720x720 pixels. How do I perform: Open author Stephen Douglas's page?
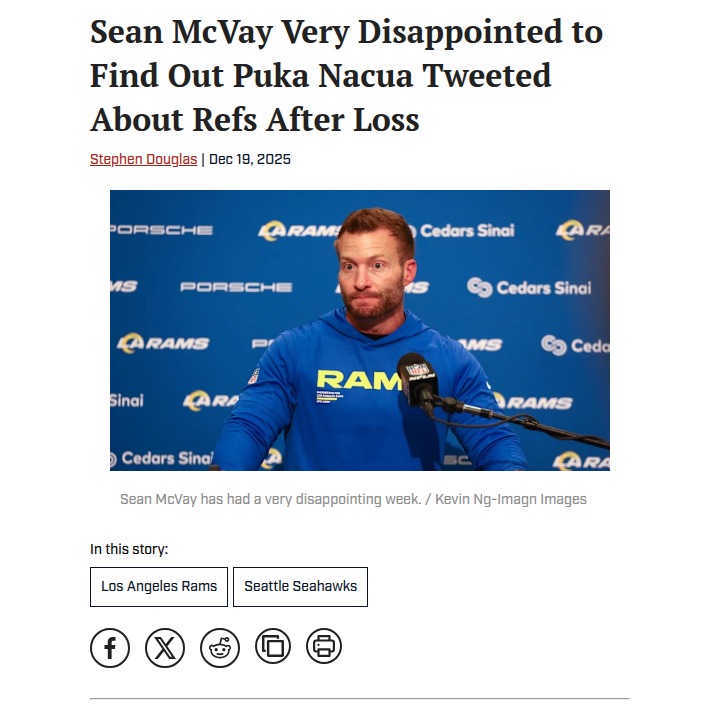[x=143, y=159]
